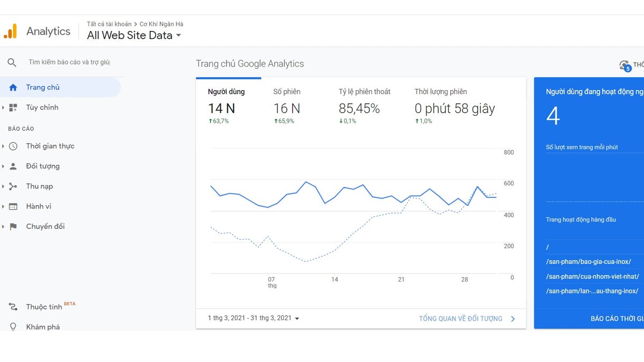The height and width of the screenshot is (362, 644).
Task: Open the /san-pham/bao-gia-cua-inox/ page link
Action: 589,262
